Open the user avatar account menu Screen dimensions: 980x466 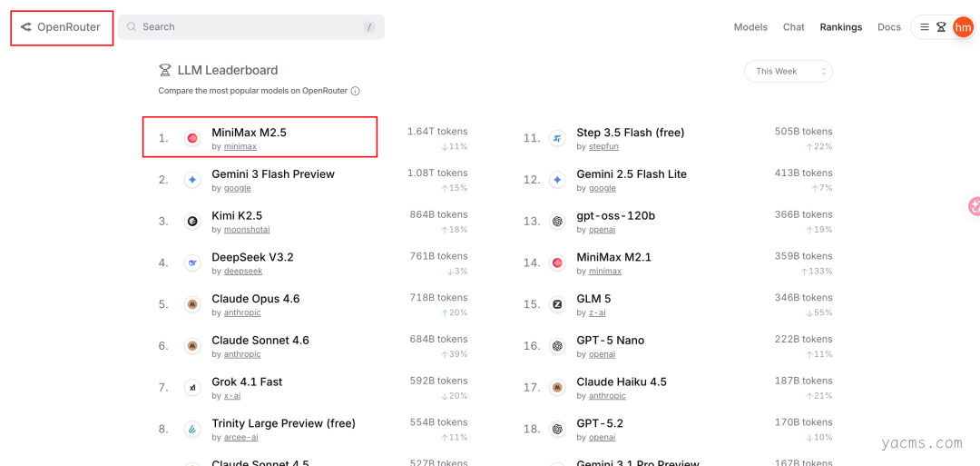[x=963, y=27]
